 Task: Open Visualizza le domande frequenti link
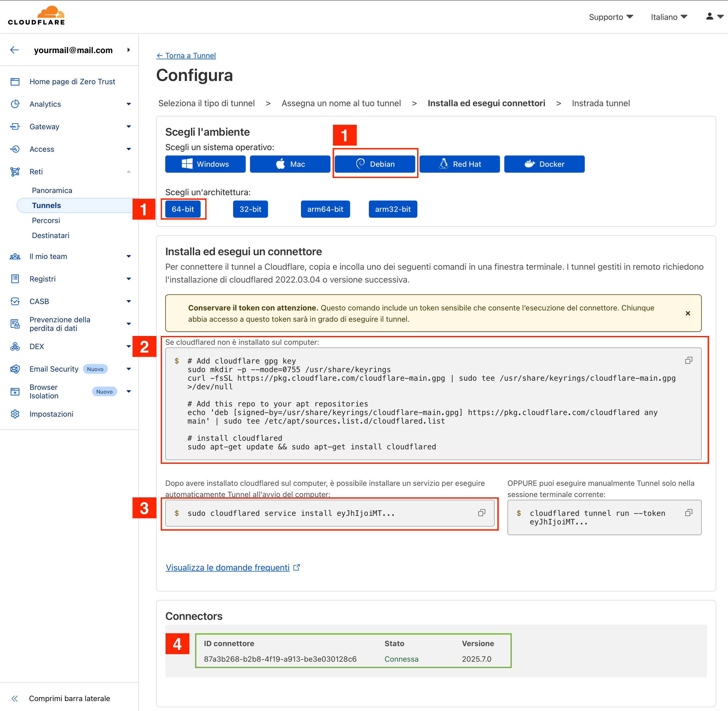(x=227, y=568)
